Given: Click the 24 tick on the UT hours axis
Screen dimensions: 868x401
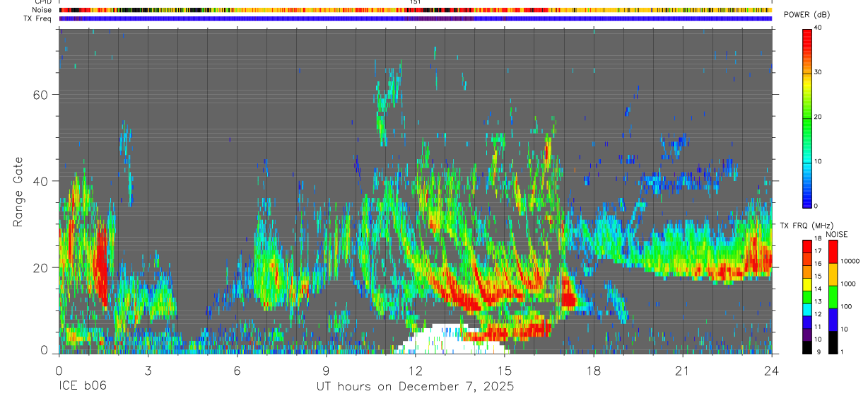Looking at the screenshot, I should (772, 370).
